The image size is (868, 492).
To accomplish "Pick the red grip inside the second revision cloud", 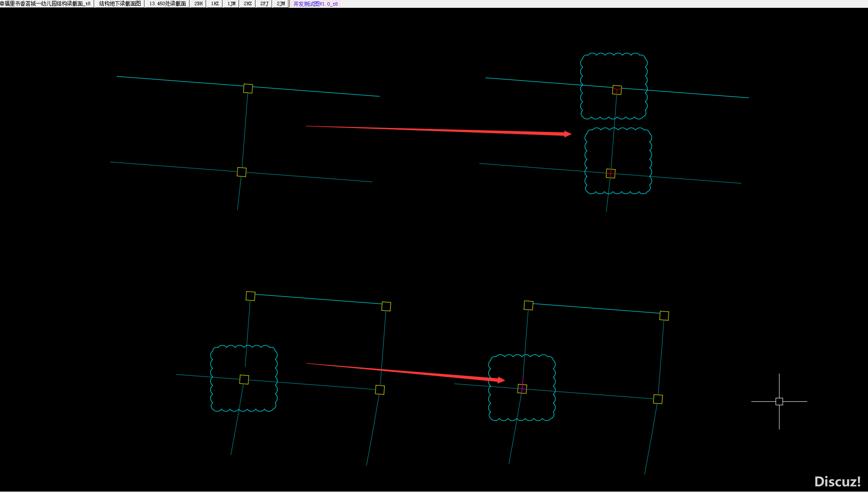I will tap(611, 174).
